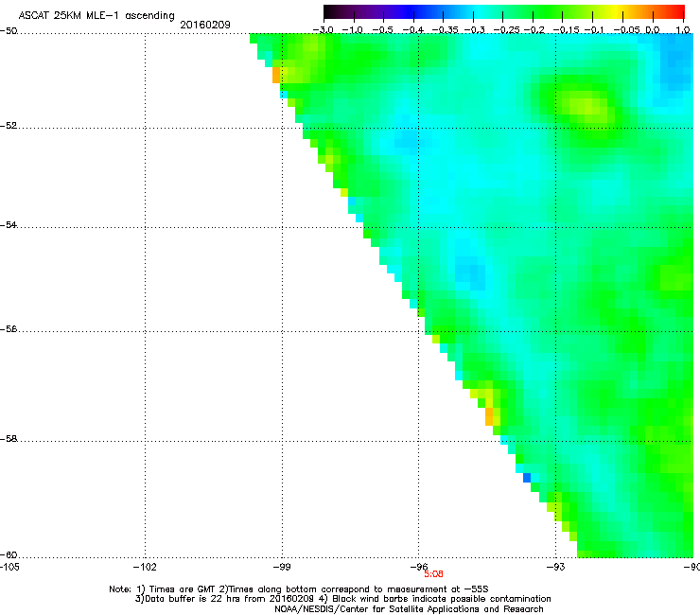Image resolution: width=700 pixels, height=615 pixels.
Task: Click the "3)Data buffer is 22 hrs" note line
Action: (342, 599)
